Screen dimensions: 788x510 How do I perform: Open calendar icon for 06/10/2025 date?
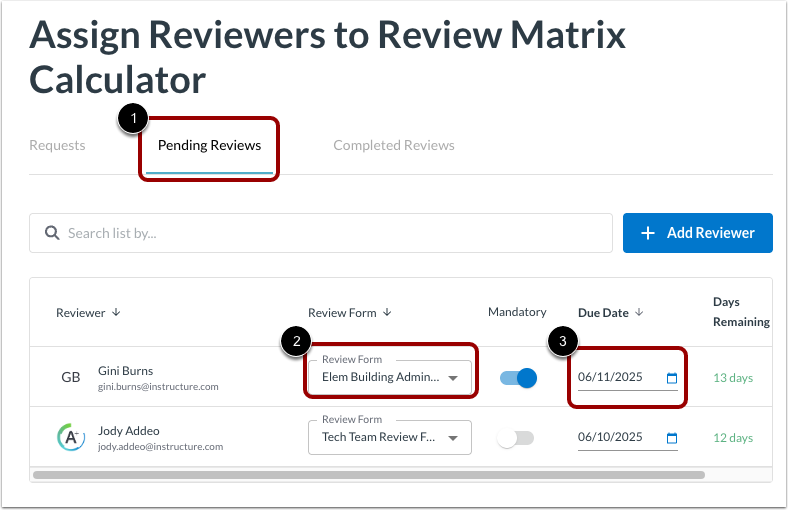click(x=672, y=438)
